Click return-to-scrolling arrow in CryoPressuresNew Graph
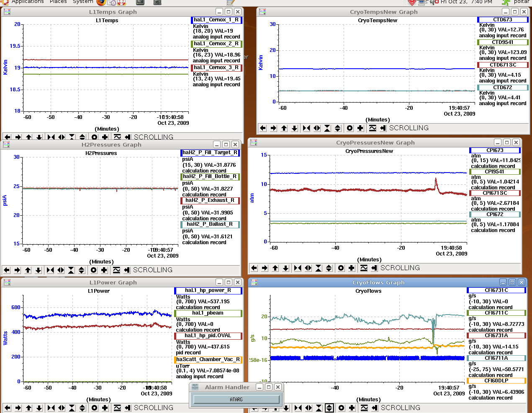This screenshot has width=532, height=413. (x=374, y=268)
